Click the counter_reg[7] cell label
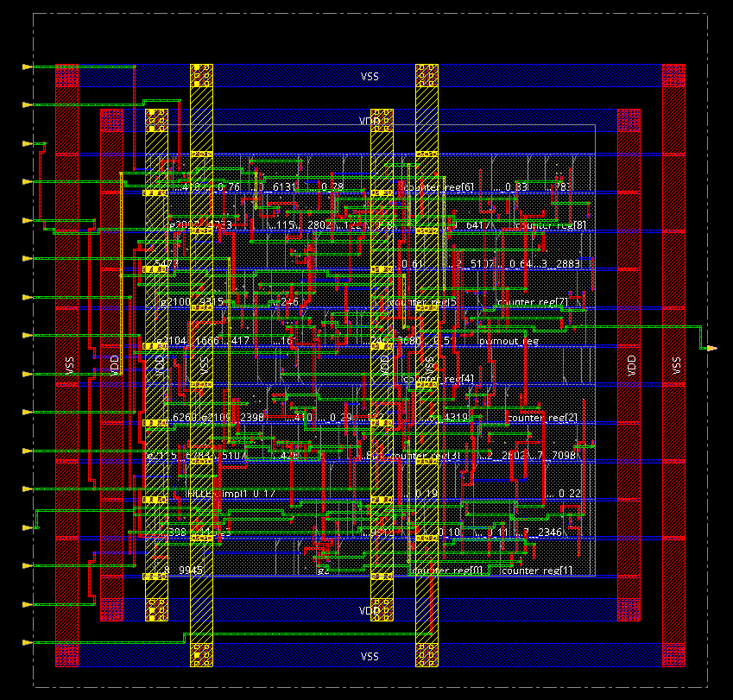733x700 pixels. point(533,302)
